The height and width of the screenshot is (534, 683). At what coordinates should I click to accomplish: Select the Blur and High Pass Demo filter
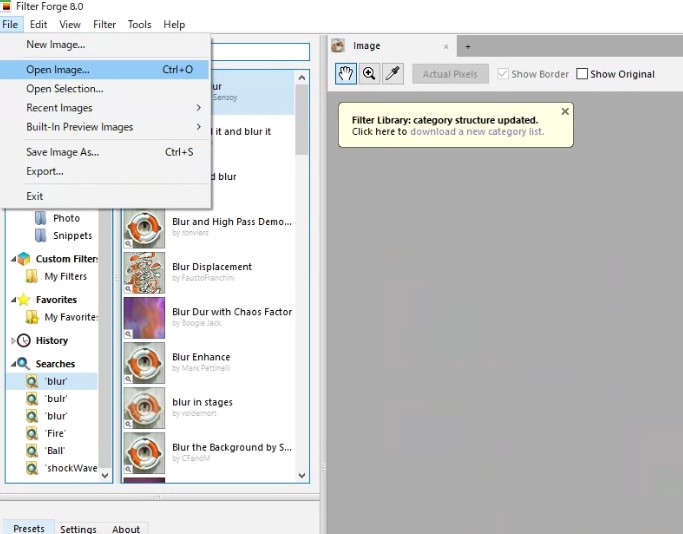[x=209, y=228]
